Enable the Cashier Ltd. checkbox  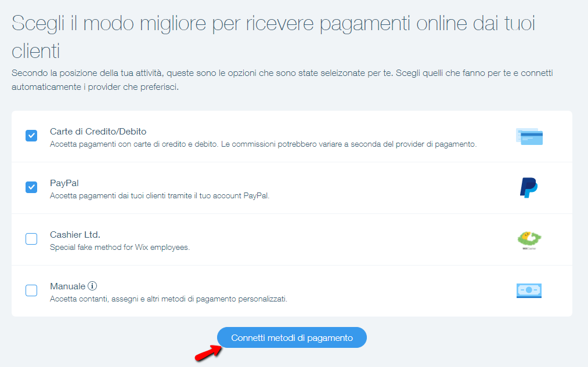point(31,238)
